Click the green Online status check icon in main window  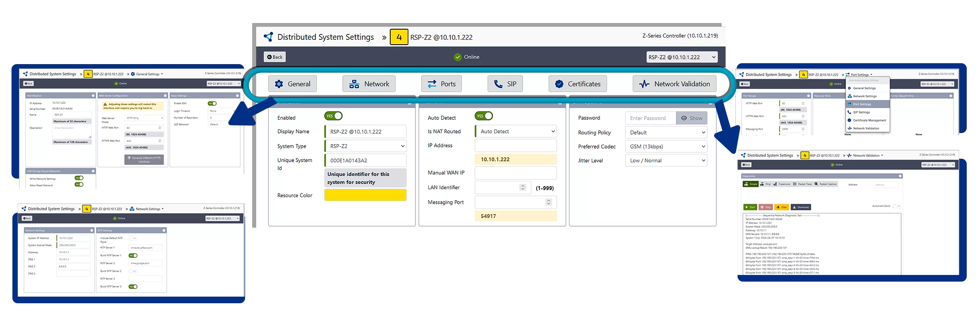click(457, 57)
